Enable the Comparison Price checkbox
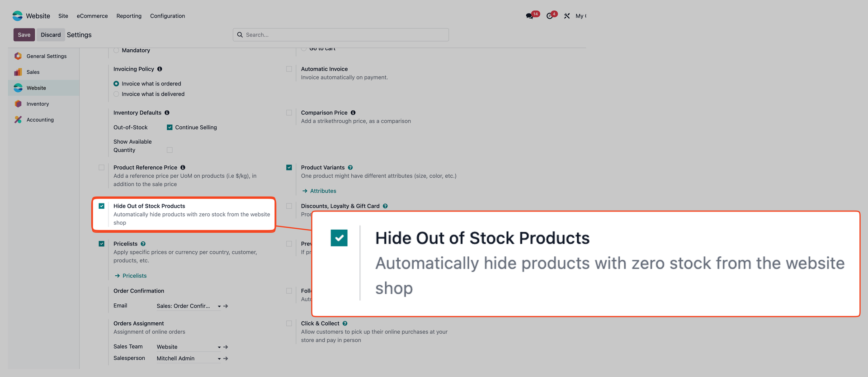The image size is (868, 377). [289, 113]
